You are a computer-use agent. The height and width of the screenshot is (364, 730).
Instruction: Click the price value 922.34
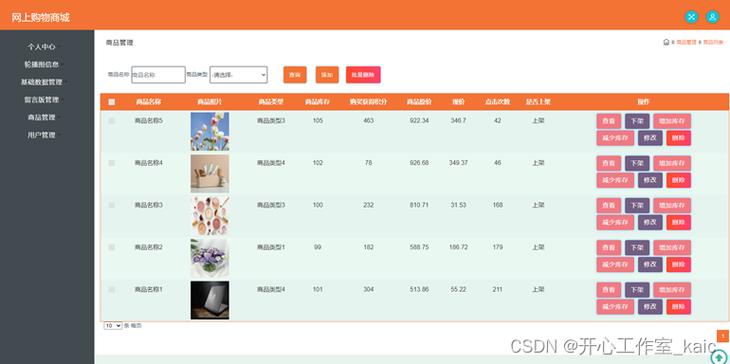click(419, 121)
